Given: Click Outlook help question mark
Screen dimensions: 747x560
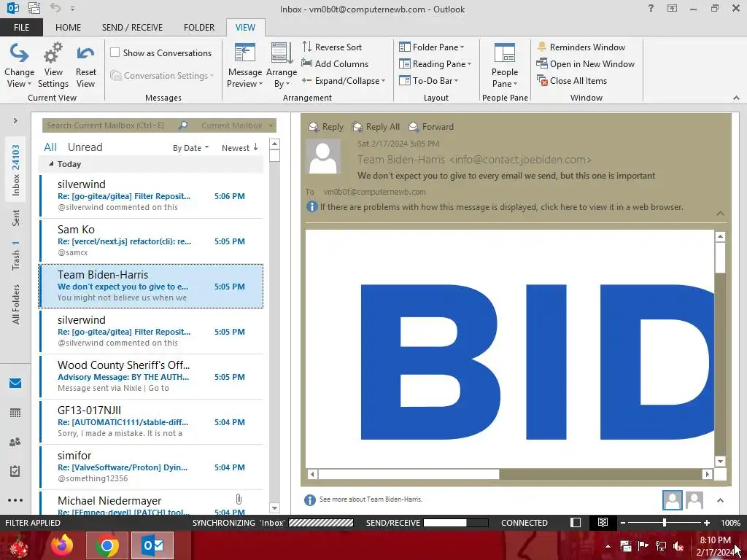Looking at the screenshot, I should 651,8.
